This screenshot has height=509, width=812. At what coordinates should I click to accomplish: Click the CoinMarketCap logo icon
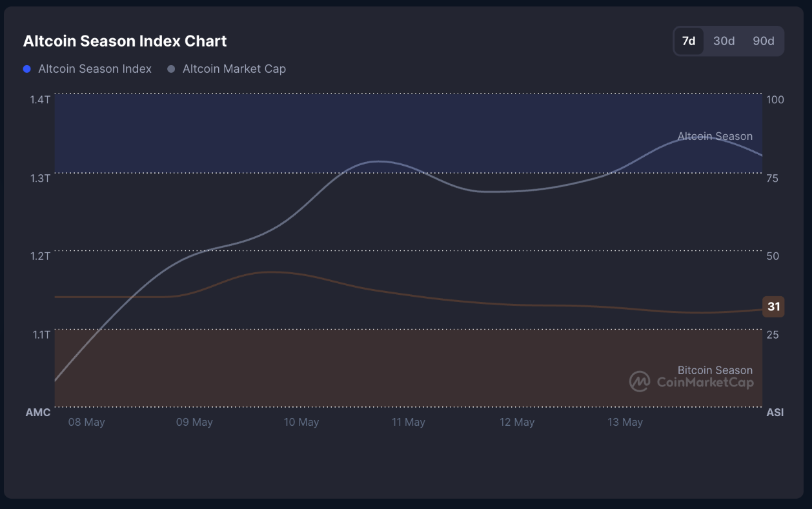coord(640,381)
